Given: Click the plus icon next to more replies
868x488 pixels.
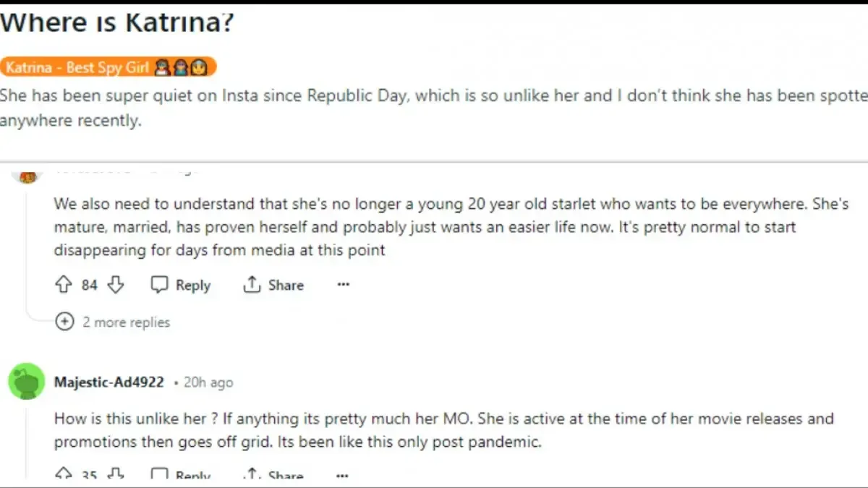Looking at the screenshot, I should tap(64, 322).
